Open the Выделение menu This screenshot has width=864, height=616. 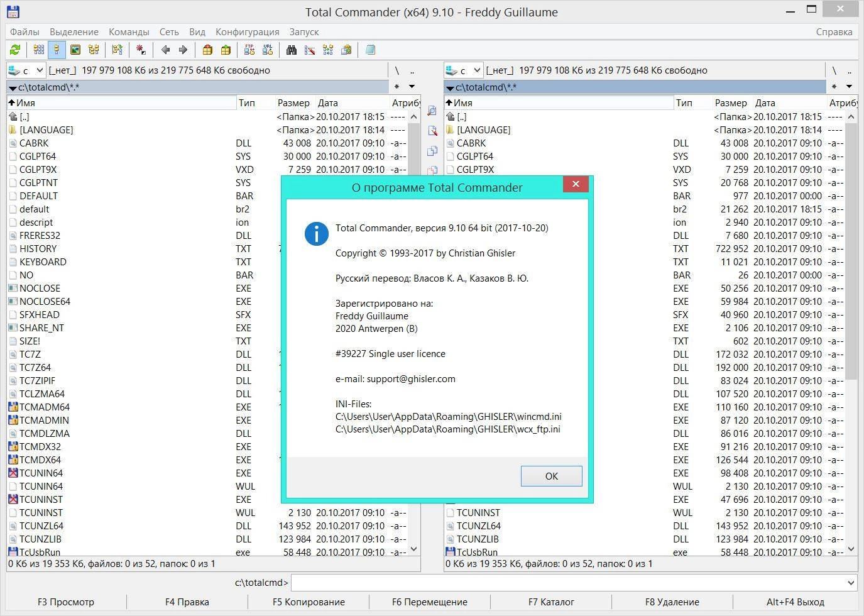coord(74,31)
